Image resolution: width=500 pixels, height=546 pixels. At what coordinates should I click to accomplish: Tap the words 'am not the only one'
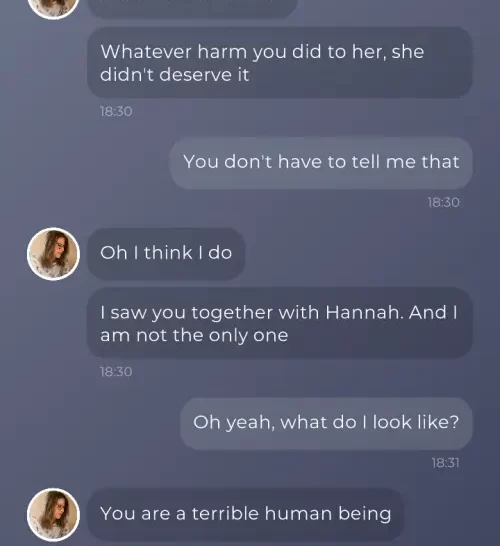[194, 336]
